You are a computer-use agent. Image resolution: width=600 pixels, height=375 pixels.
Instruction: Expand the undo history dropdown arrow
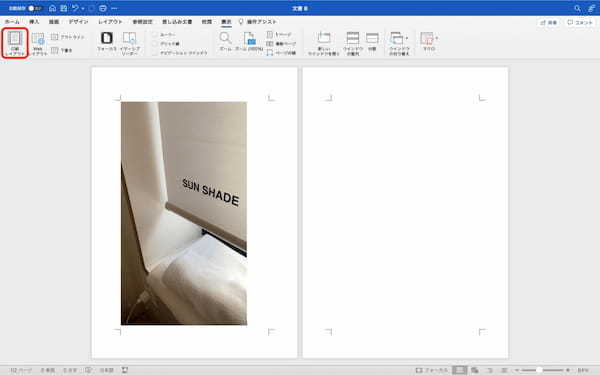point(83,8)
